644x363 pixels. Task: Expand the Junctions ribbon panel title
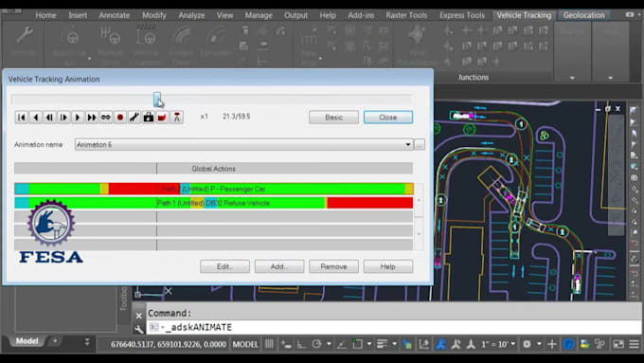click(x=474, y=78)
